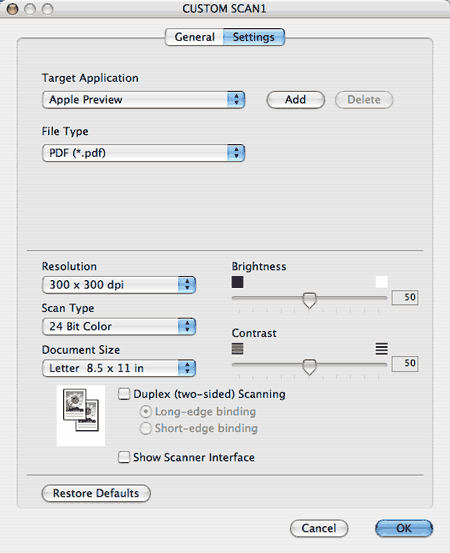The height and width of the screenshot is (553, 450).
Task: Click the Restore Defaults button
Action: pyautogui.click(x=96, y=493)
